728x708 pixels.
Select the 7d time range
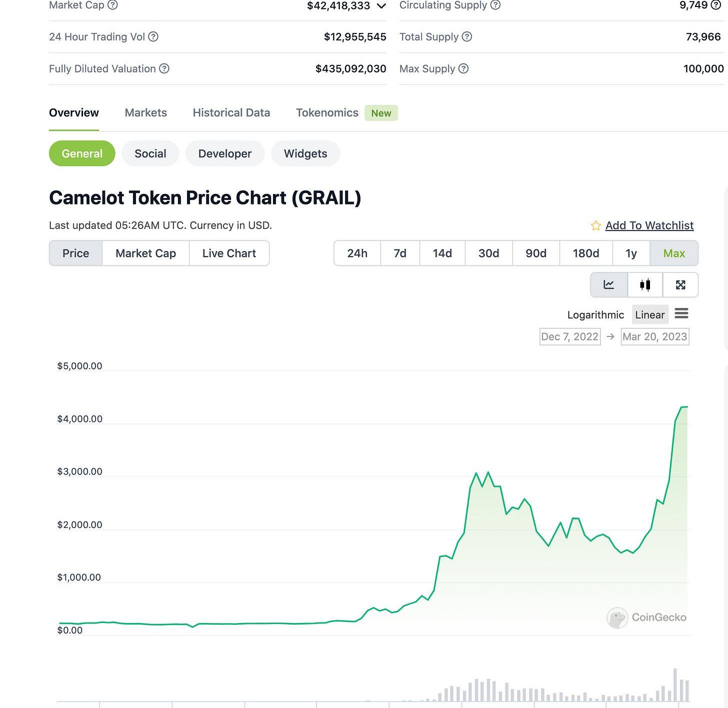(400, 253)
